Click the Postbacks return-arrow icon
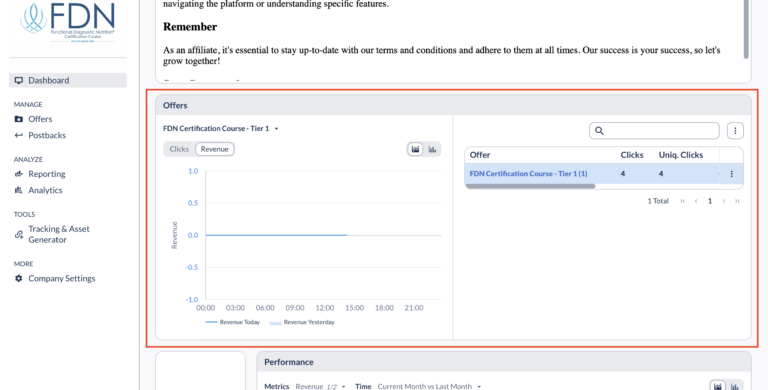The height and width of the screenshot is (390, 768). [19, 135]
